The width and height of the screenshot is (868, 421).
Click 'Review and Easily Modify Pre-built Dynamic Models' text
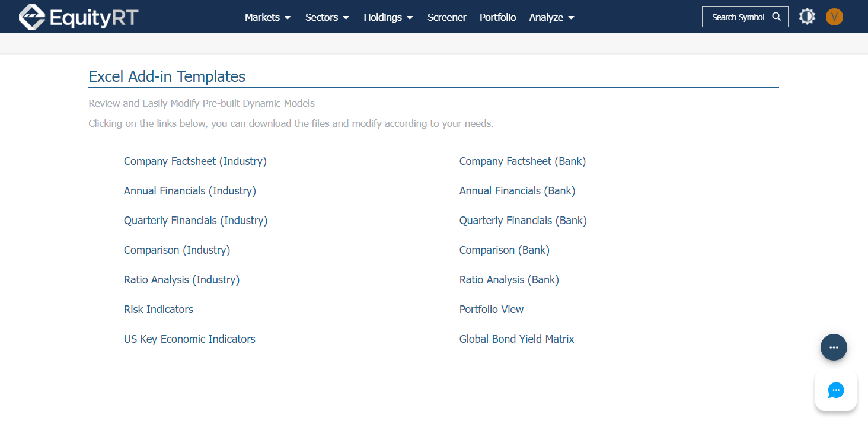(x=202, y=103)
